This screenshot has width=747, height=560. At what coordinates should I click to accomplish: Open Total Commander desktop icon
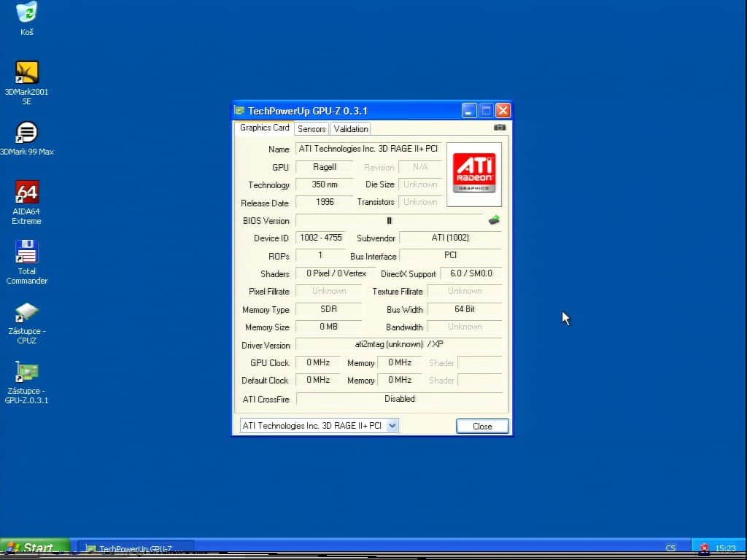pyautogui.click(x=27, y=252)
